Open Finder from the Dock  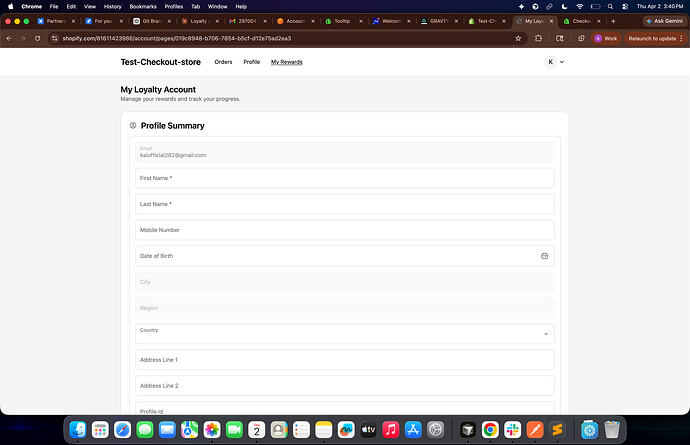[78, 430]
